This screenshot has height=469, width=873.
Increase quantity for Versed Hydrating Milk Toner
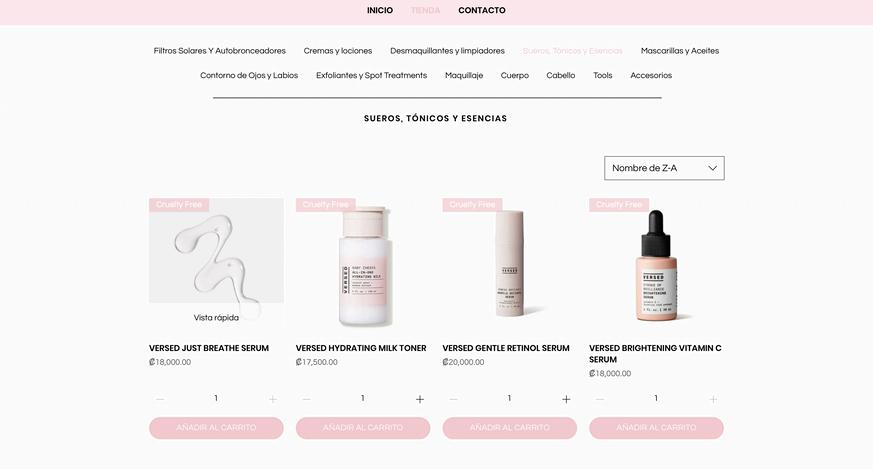(420, 399)
